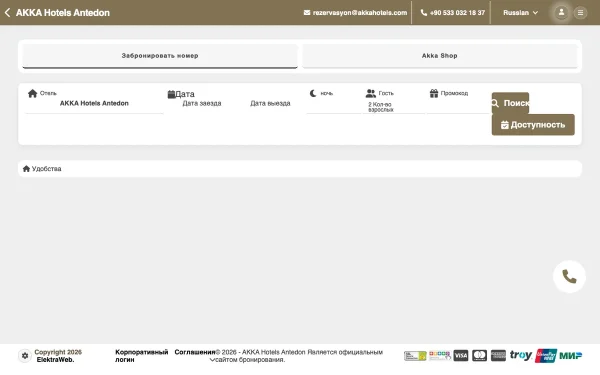Expand the Соглашения agreements dropdown
Screen dimensions: 600x375
(x=195, y=355)
